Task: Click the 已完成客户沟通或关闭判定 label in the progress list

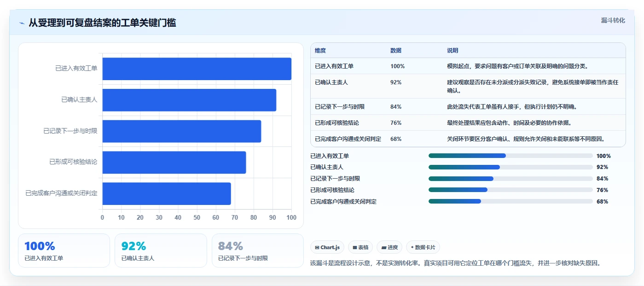Action: point(343,201)
